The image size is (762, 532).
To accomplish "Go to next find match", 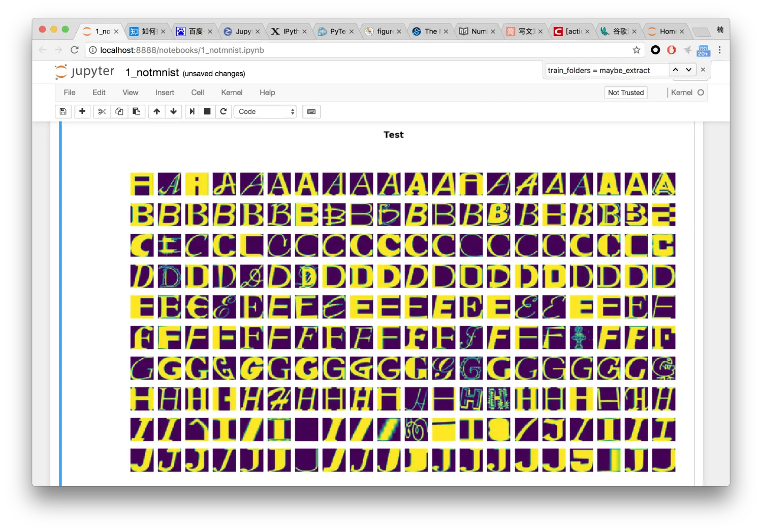I will coord(689,70).
